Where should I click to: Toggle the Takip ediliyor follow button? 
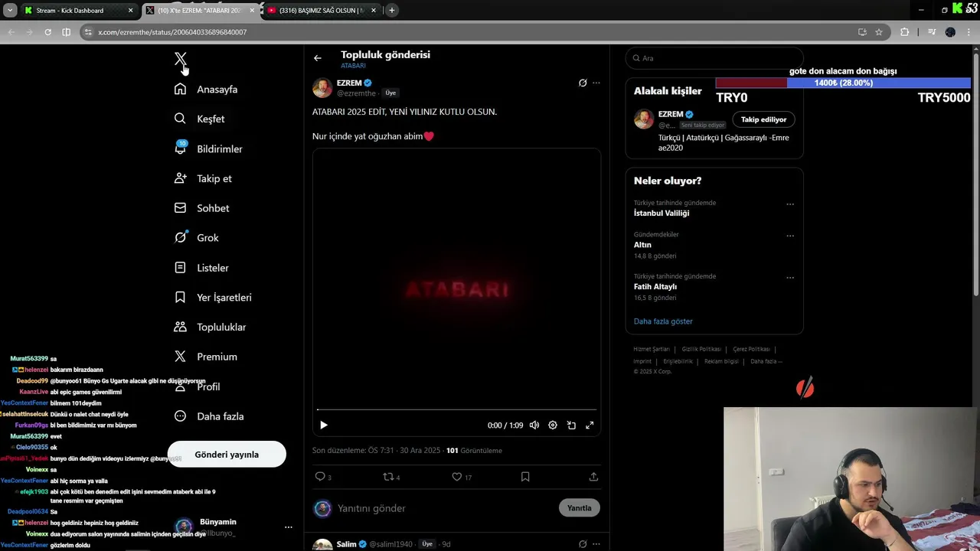[x=763, y=119]
